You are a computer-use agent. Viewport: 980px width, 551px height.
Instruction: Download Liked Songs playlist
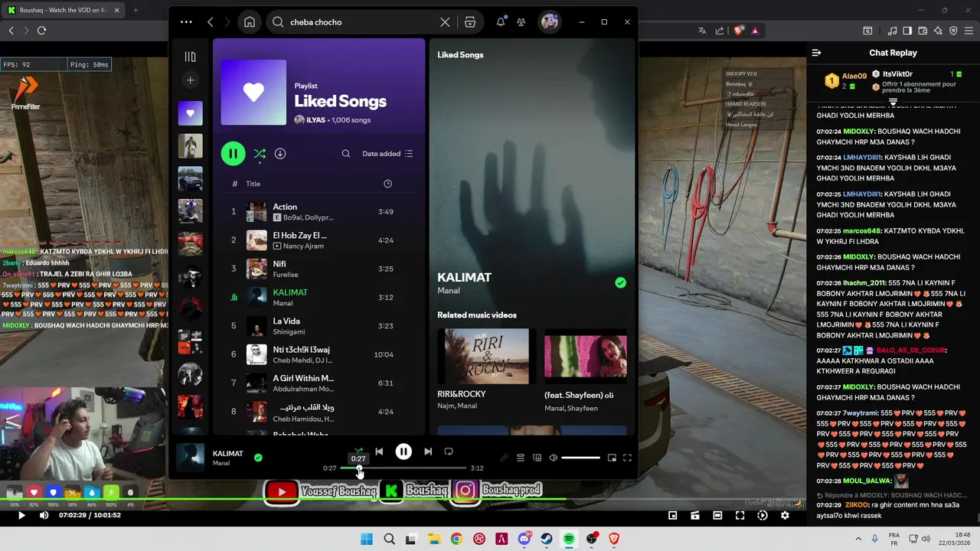tap(280, 154)
